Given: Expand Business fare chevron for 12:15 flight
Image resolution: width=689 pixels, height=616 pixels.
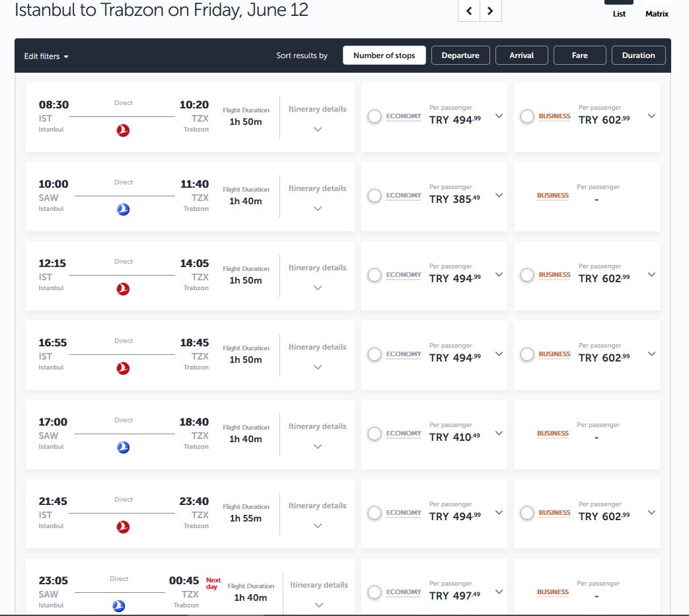Looking at the screenshot, I should click(651, 274).
